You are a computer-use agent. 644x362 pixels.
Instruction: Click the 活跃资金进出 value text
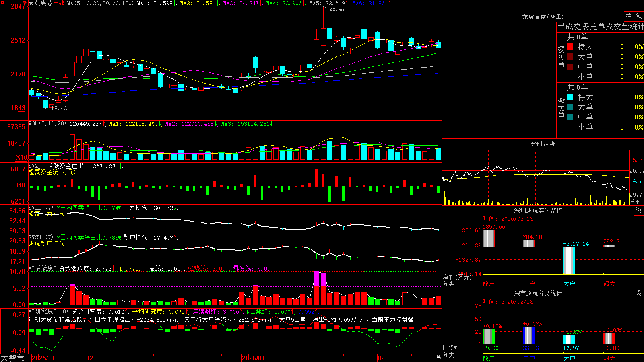(x=85, y=166)
